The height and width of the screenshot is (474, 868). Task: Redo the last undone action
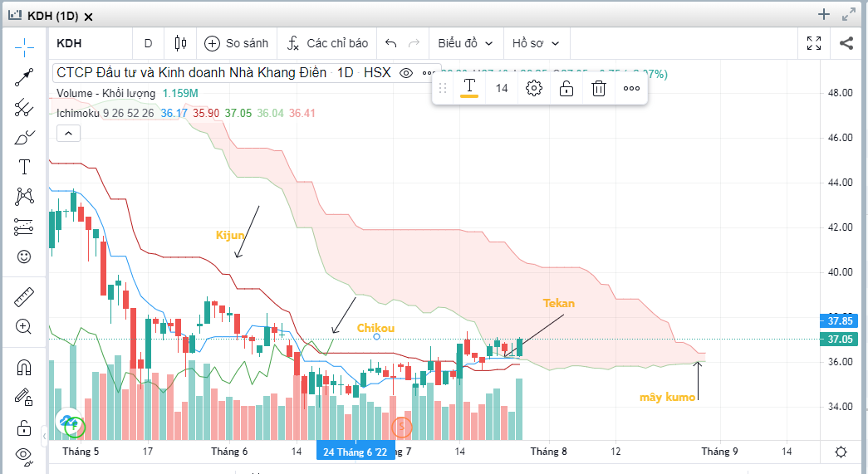[414, 43]
